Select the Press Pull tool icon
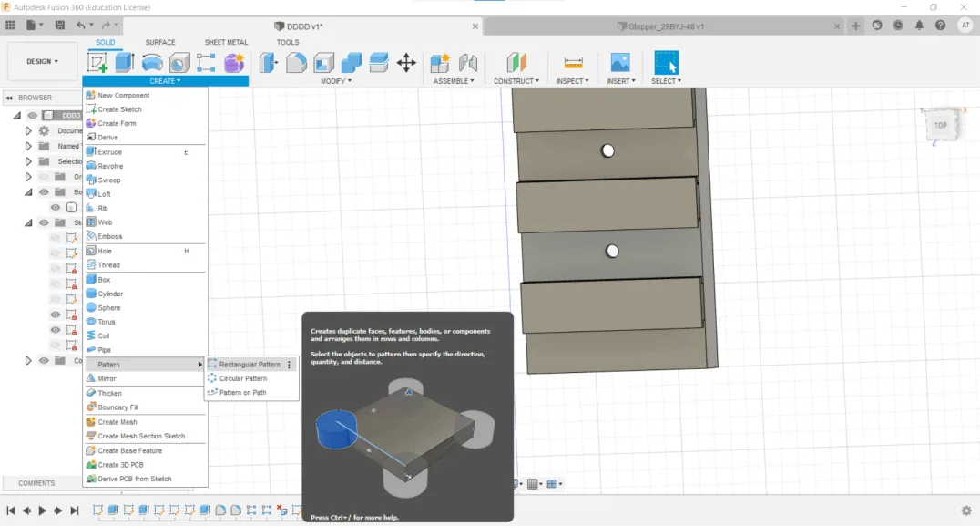 tap(269, 63)
